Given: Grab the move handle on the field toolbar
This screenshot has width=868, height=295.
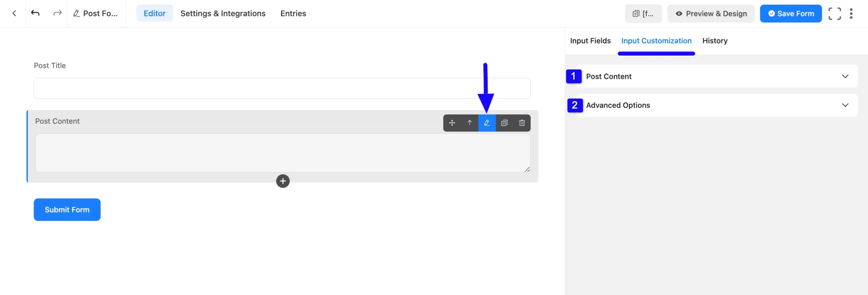Looking at the screenshot, I should [452, 123].
